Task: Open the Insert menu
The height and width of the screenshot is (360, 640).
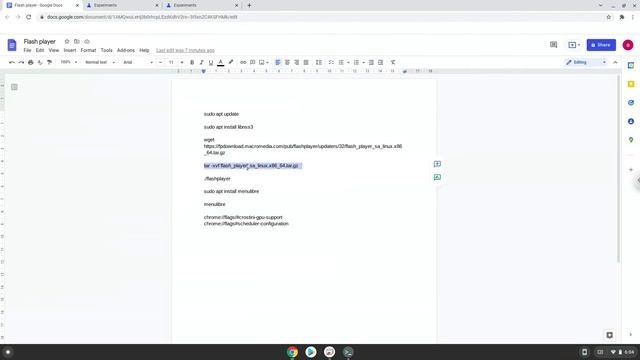Action: (x=70, y=50)
